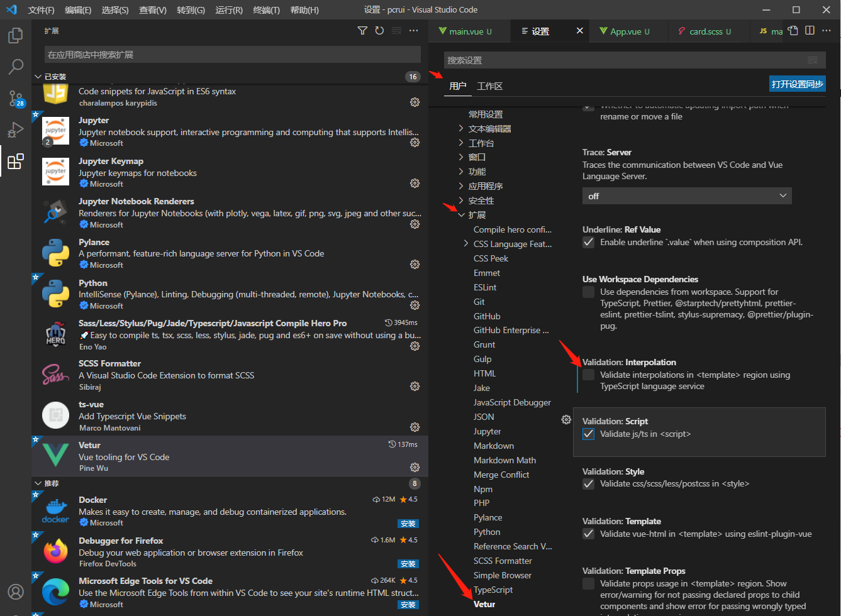
Task: Click the gear beside Validation: Script setting
Action: coord(566,420)
